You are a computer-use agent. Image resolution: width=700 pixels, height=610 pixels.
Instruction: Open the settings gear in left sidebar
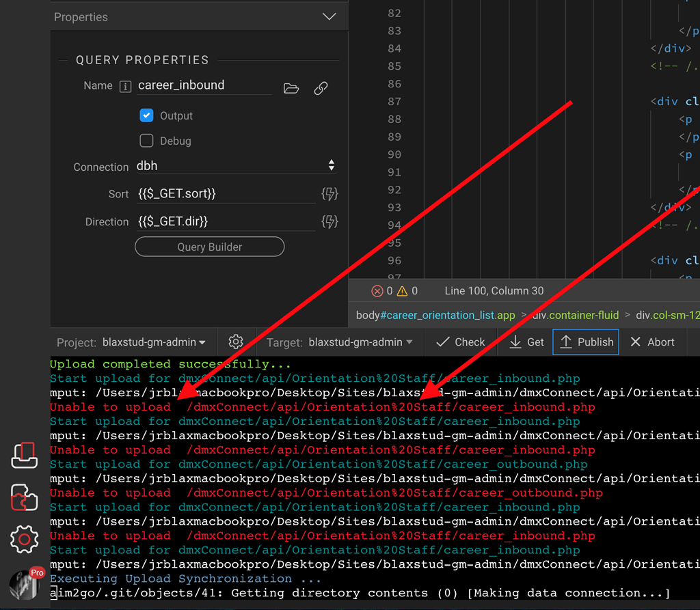pyautogui.click(x=24, y=540)
